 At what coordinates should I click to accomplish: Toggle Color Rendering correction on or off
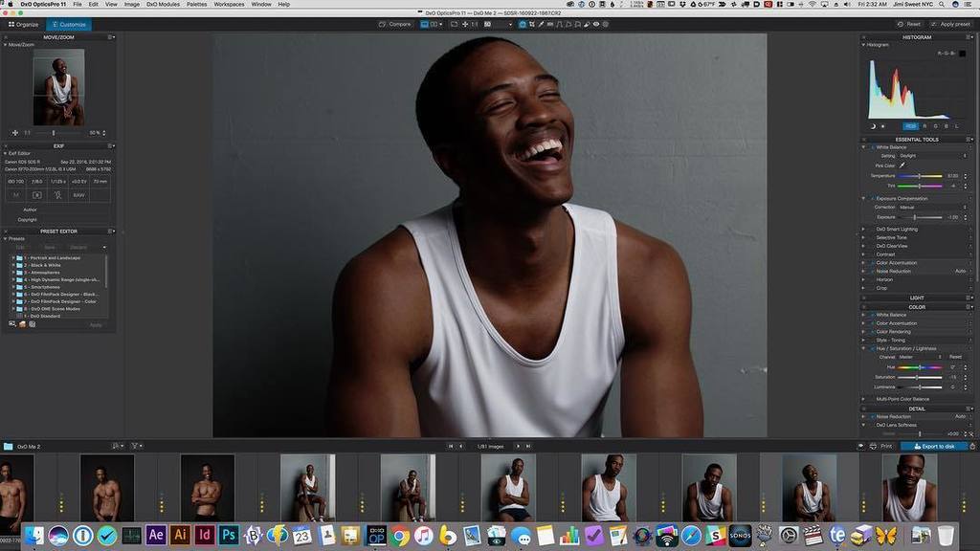[873, 332]
